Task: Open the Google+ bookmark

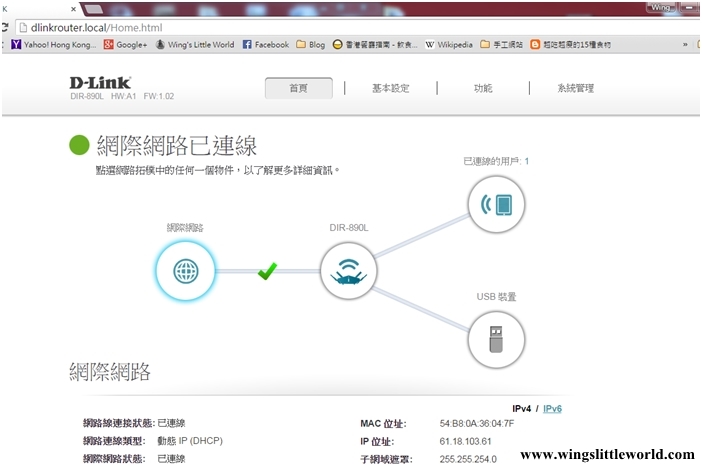Action: [x=125, y=45]
